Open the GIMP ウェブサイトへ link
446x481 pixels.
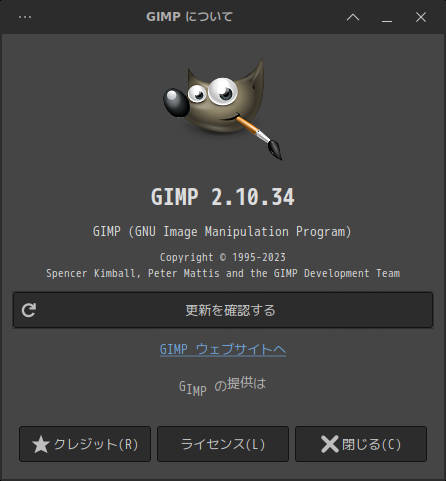point(223,349)
